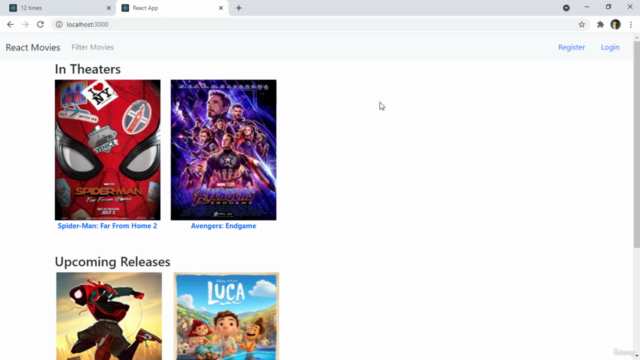Image resolution: width=640 pixels, height=360 pixels.
Task: Go to the React Movies home brand link
Action: pyautogui.click(x=33, y=47)
